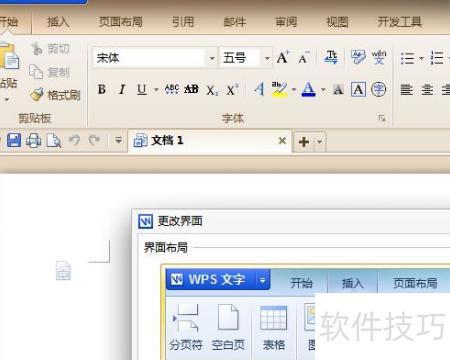Viewport: 450px width, 360px height.
Task: Click the numbered list icon
Action: click(437, 58)
